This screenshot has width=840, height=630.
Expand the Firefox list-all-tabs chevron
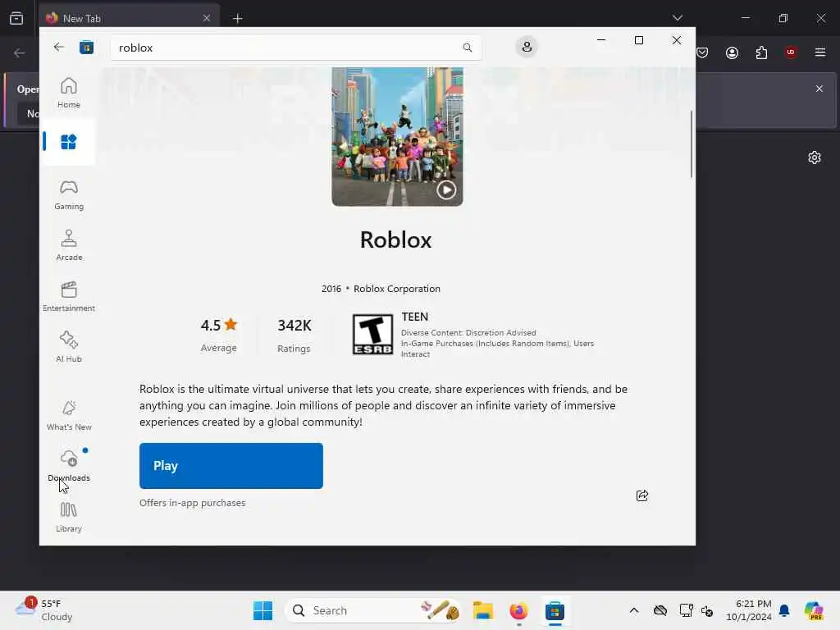[x=677, y=18]
